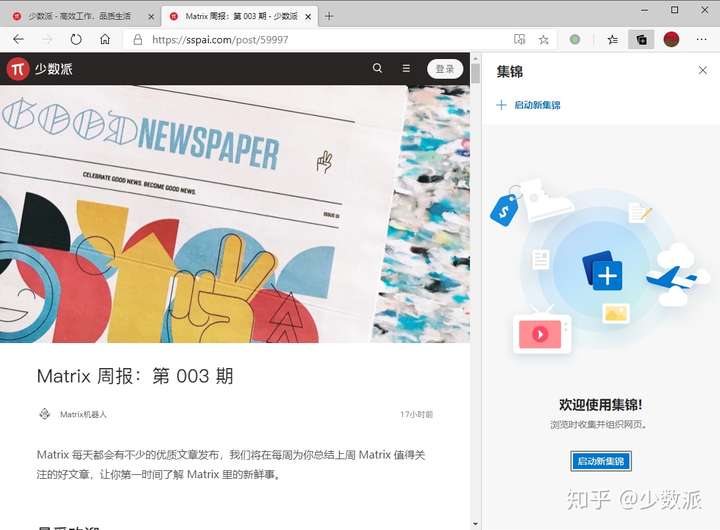The width and height of the screenshot is (720, 530).
Task: View site info via the lock icon
Action: (137, 40)
